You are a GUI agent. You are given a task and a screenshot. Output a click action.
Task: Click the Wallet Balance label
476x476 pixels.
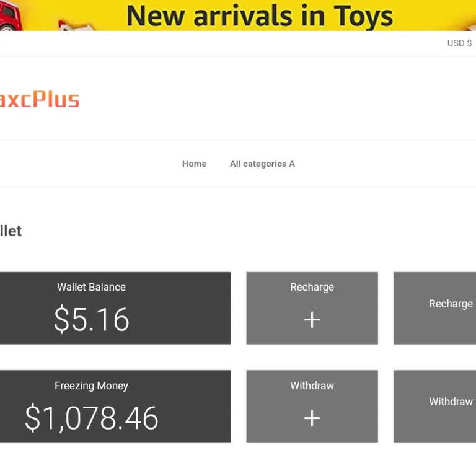pos(91,287)
